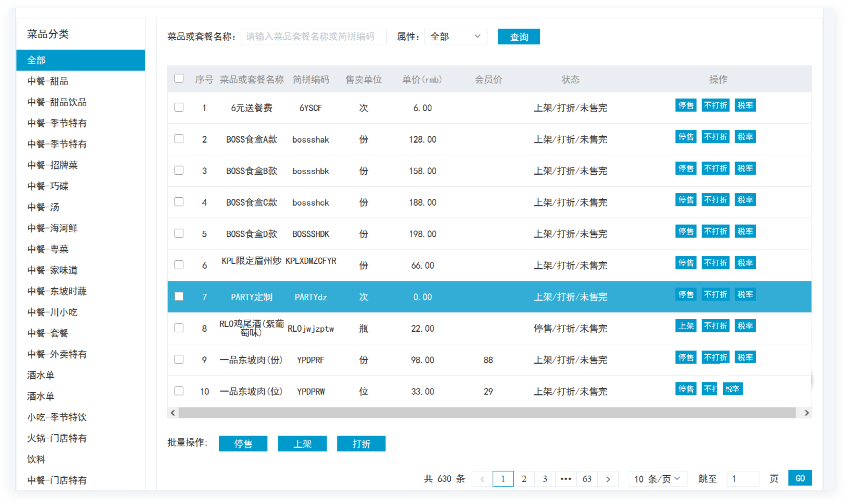Screen dimensions: 847x504
Task: Click 税率 for BOSS食盒A款 row
Action: (745, 137)
